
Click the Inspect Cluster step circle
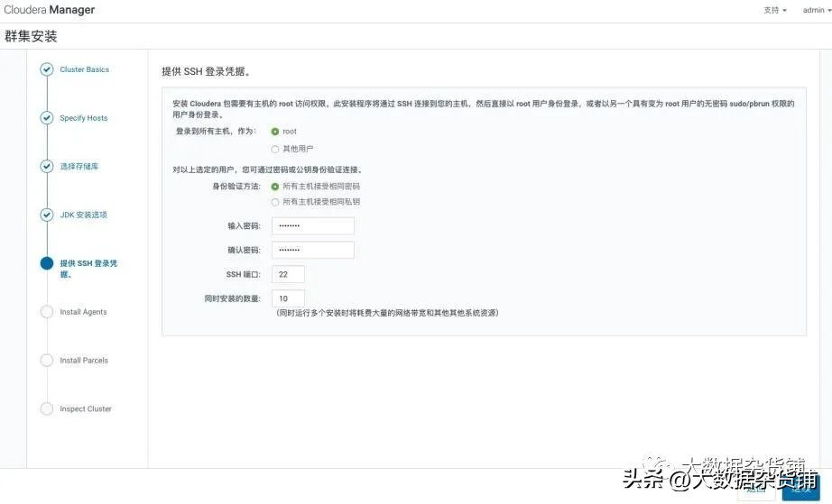click(47, 408)
